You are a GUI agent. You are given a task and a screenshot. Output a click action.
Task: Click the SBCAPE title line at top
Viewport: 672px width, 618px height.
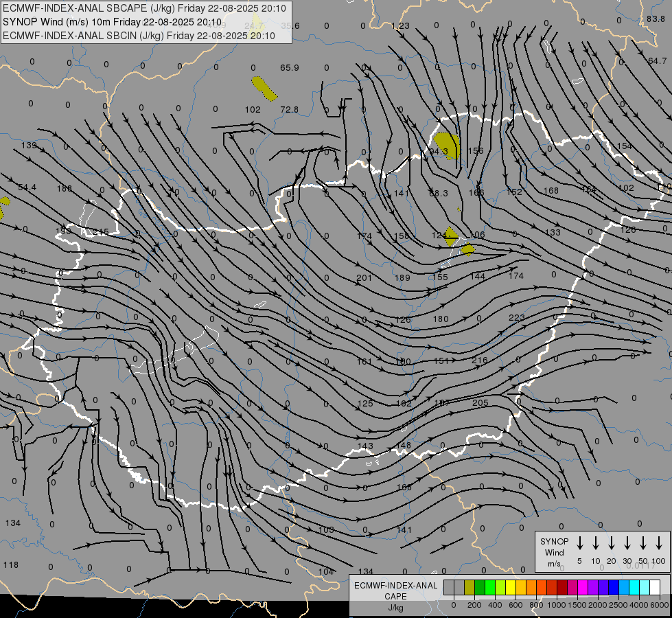[x=144, y=8]
